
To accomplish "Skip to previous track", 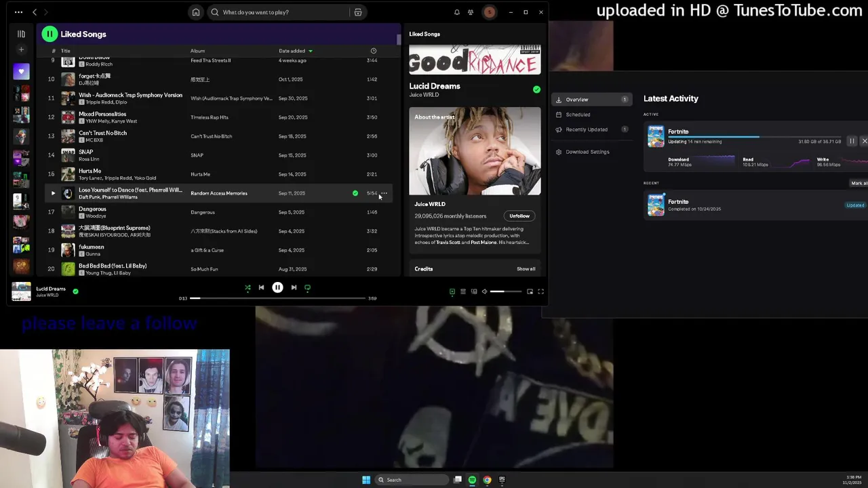I will (x=261, y=287).
